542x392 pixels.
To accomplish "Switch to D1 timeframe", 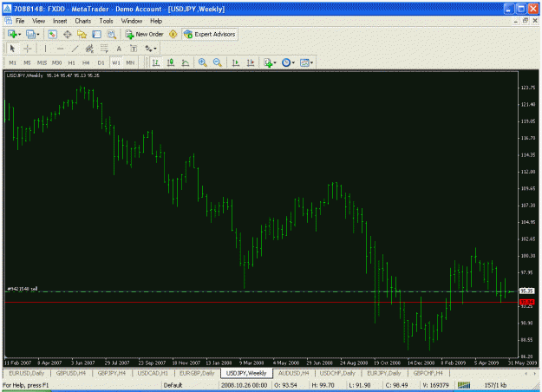I will [x=101, y=62].
